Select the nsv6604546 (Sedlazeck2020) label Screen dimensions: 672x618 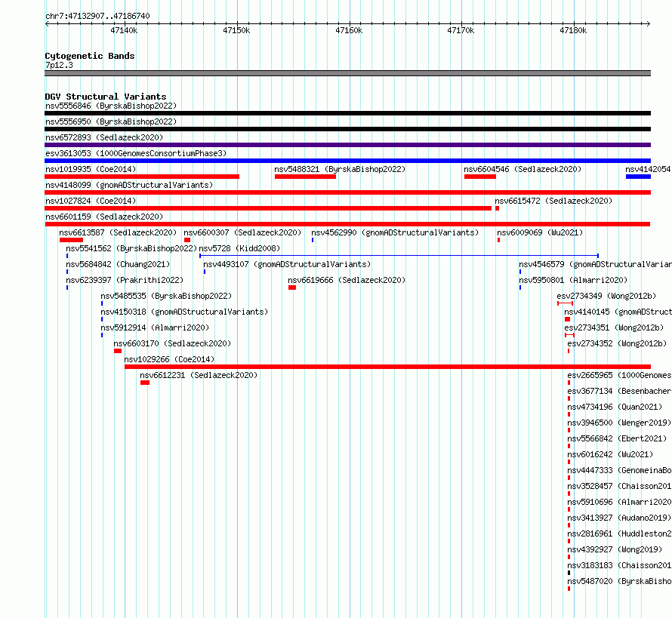[522, 169]
